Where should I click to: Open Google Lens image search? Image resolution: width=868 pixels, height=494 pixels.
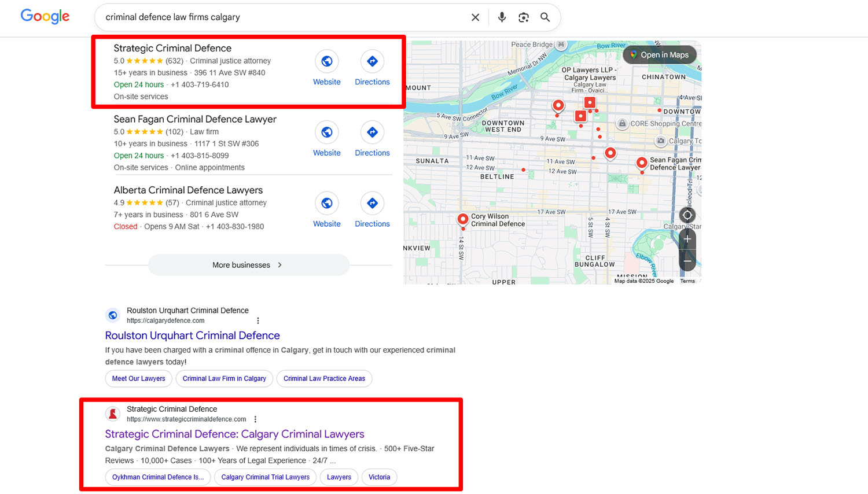click(524, 17)
